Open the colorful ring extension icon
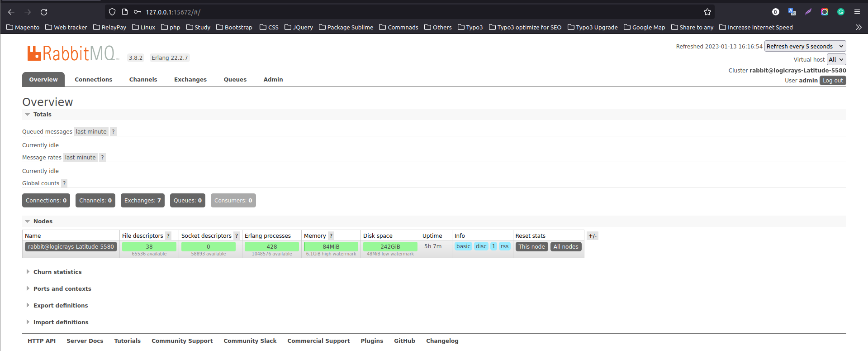Screen dimensions: 868x351 (x=825, y=12)
